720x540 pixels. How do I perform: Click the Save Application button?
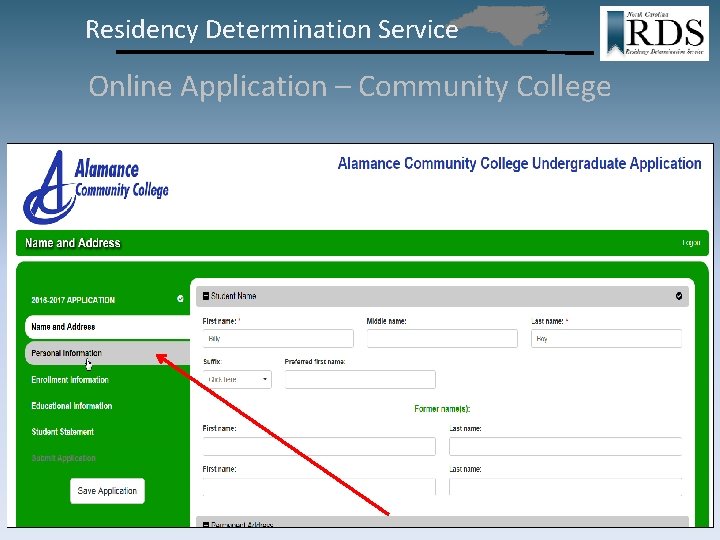click(x=107, y=491)
